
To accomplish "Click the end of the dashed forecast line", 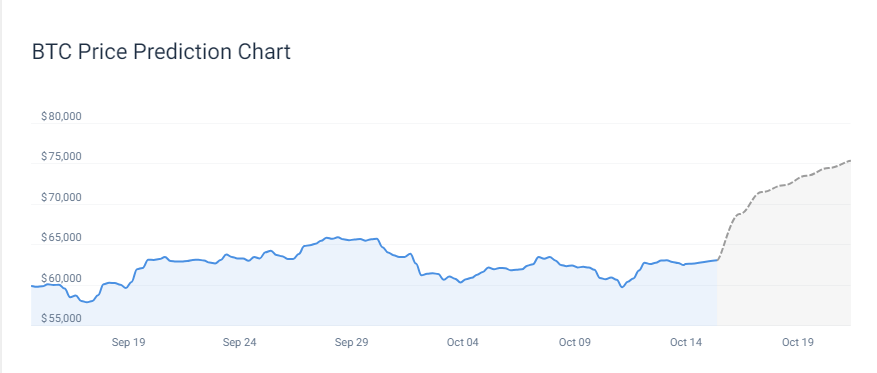I will pyautogui.click(x=850, y=161).
